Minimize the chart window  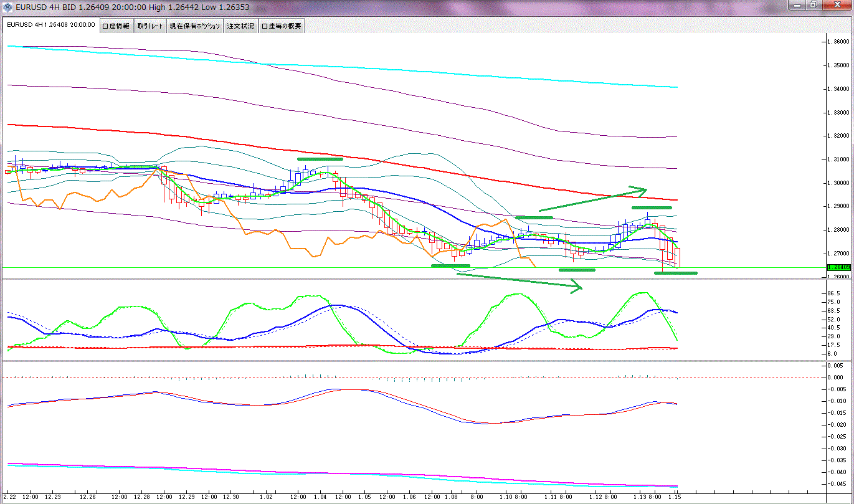click(798, 5)
